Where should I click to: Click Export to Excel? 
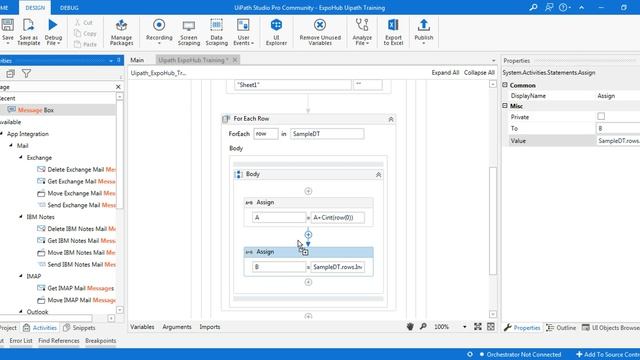click(393, 31)
